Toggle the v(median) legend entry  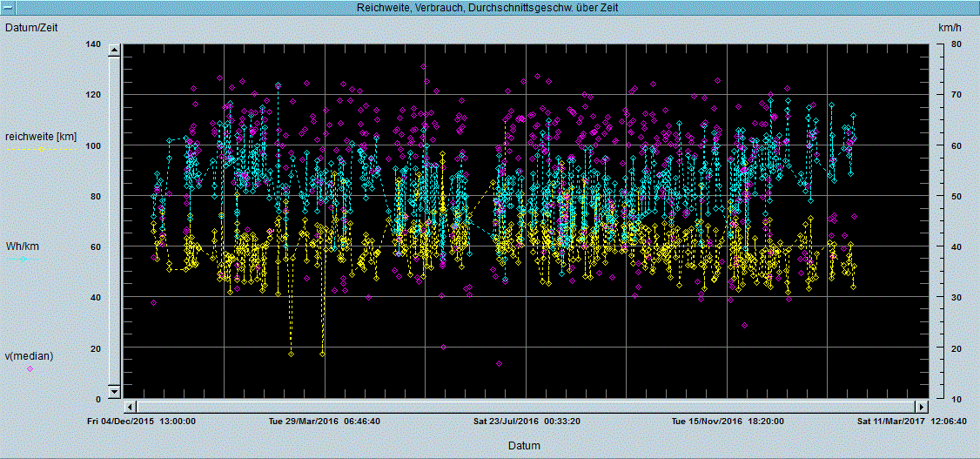pos(30,356)
